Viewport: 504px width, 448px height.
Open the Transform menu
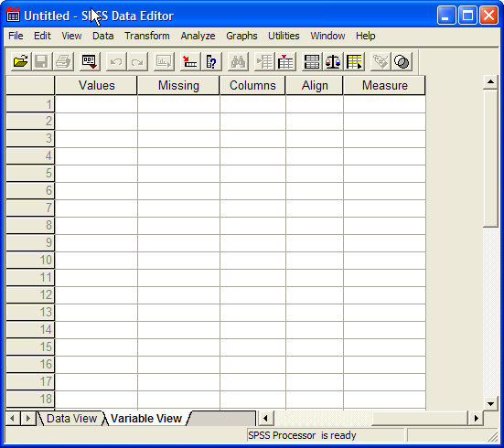click(x=147, y=36)
